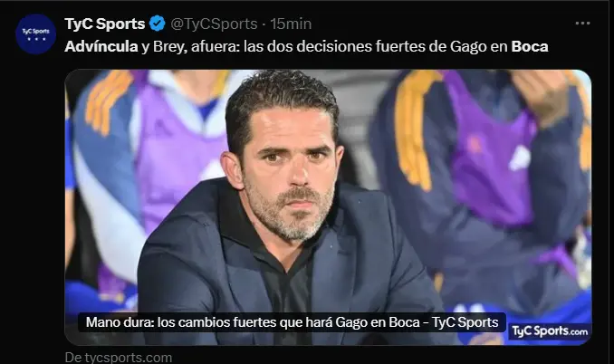The image size is (614, 364).
Task: Click the TyC Sports round profile avatar
Action: point(35,34)
